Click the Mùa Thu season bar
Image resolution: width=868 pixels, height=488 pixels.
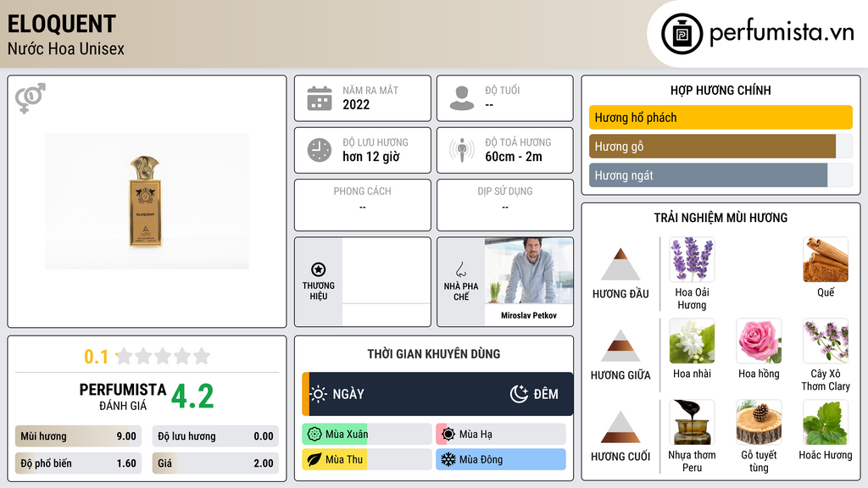click(x=366, y=459)
